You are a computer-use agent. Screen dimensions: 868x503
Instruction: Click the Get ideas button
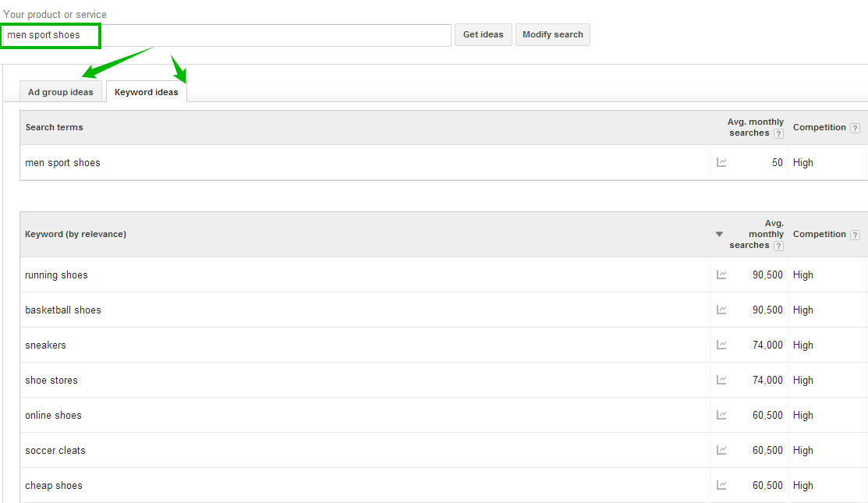tap(484, 34)
